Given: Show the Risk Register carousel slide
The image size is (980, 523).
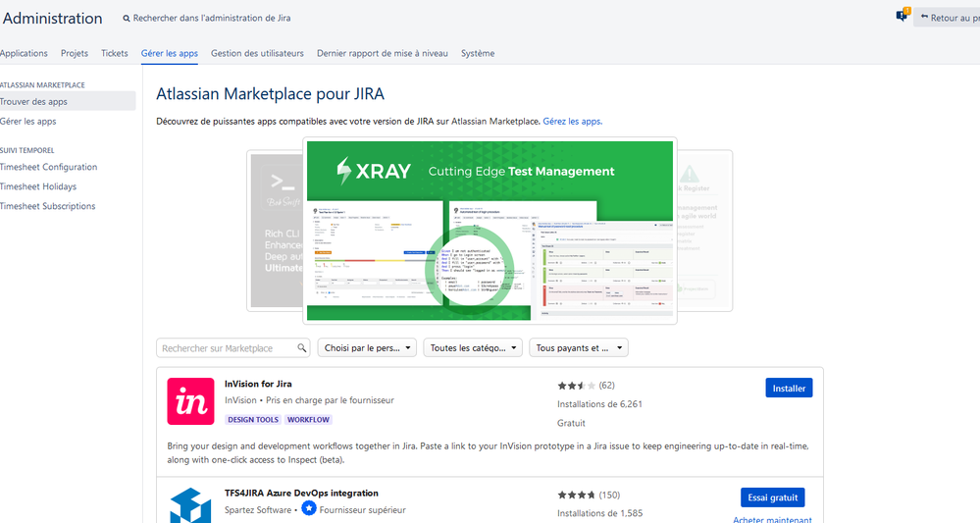Looking at the screenshot, I should (x=704, y=231).
